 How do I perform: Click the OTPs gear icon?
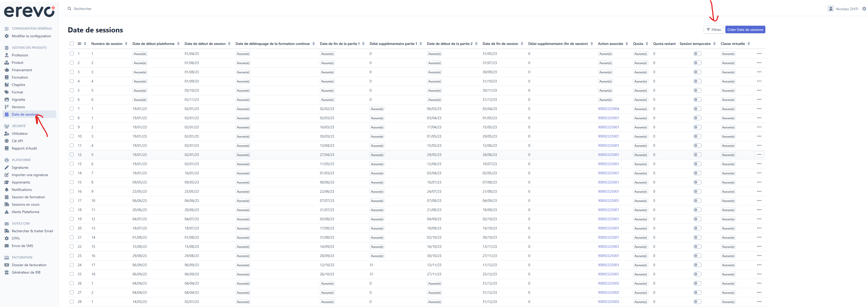pos(6,239)
